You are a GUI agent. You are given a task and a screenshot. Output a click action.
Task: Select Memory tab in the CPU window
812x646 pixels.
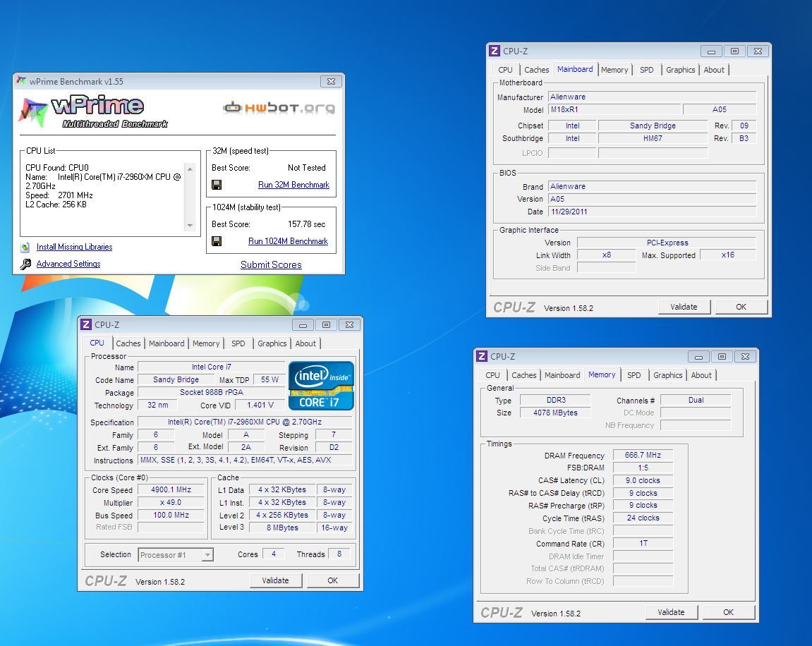[205, 343]
